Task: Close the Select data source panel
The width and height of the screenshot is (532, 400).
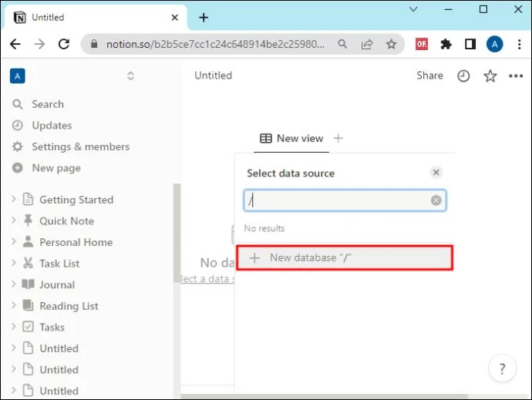Action: 436,173
